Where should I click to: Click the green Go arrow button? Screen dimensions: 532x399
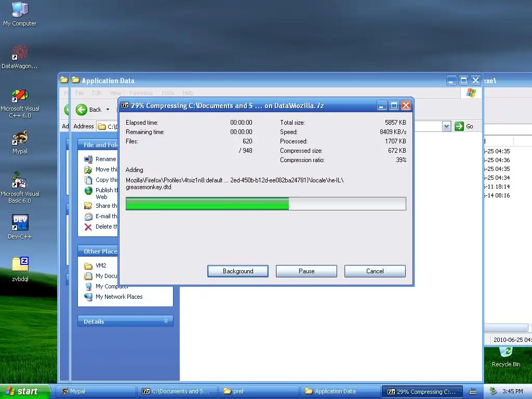[459, 126]
